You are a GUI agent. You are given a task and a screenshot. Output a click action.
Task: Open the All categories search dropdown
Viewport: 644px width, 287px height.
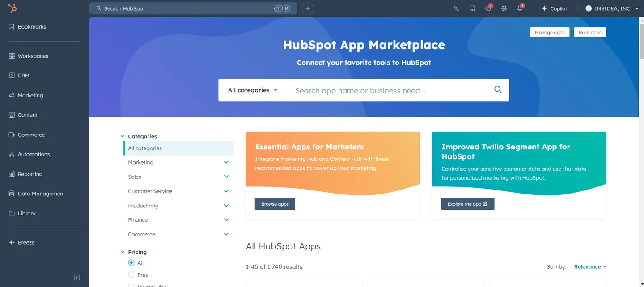tap(253, 90)
